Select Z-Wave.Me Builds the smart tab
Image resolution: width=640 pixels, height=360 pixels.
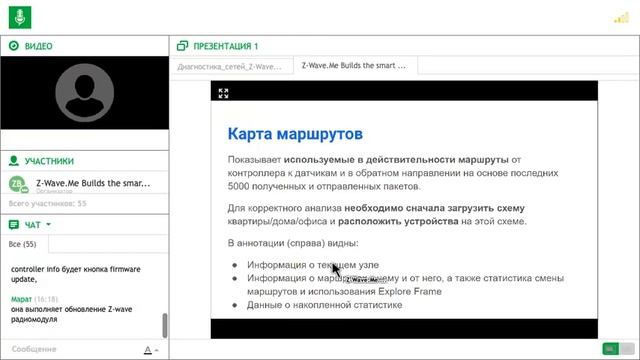pos(353,65)
